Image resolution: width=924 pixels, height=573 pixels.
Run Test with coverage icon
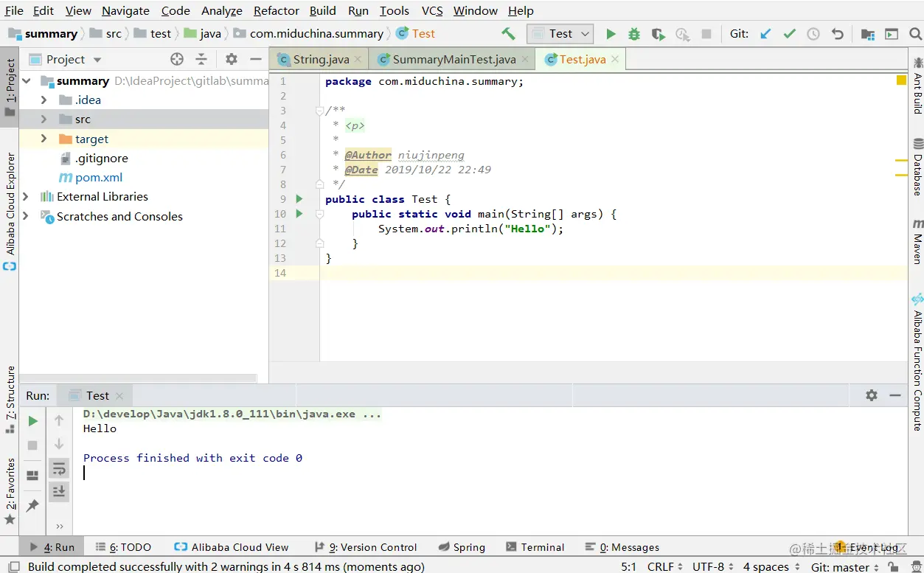(x=659, y=34)
